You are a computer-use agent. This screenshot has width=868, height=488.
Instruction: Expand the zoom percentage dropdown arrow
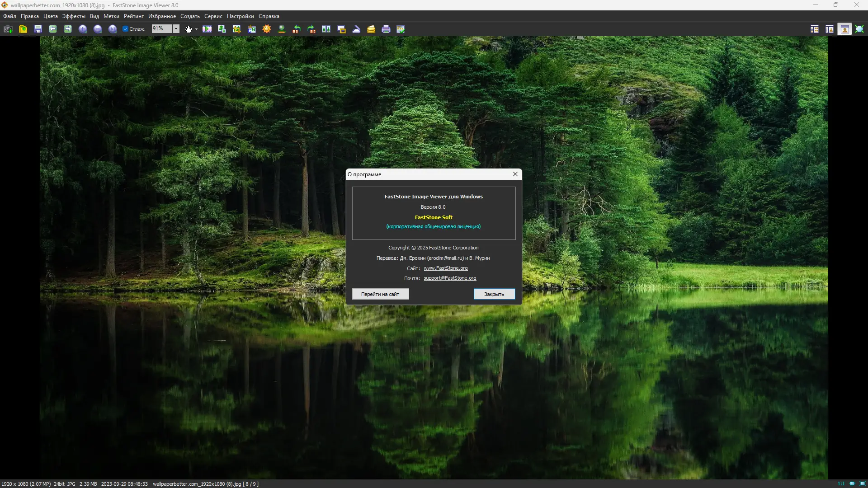pyautogui.click(x=176, y=29)
